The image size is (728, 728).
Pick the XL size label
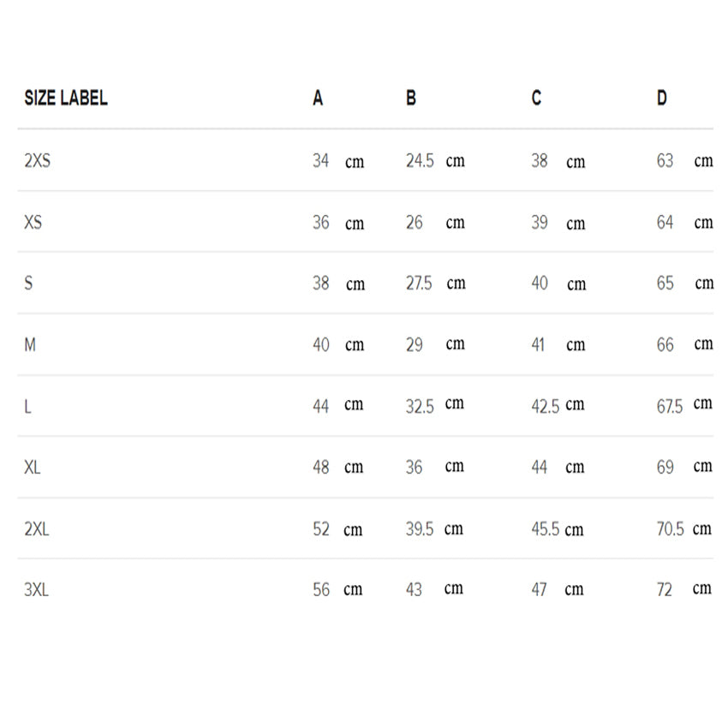32,467
